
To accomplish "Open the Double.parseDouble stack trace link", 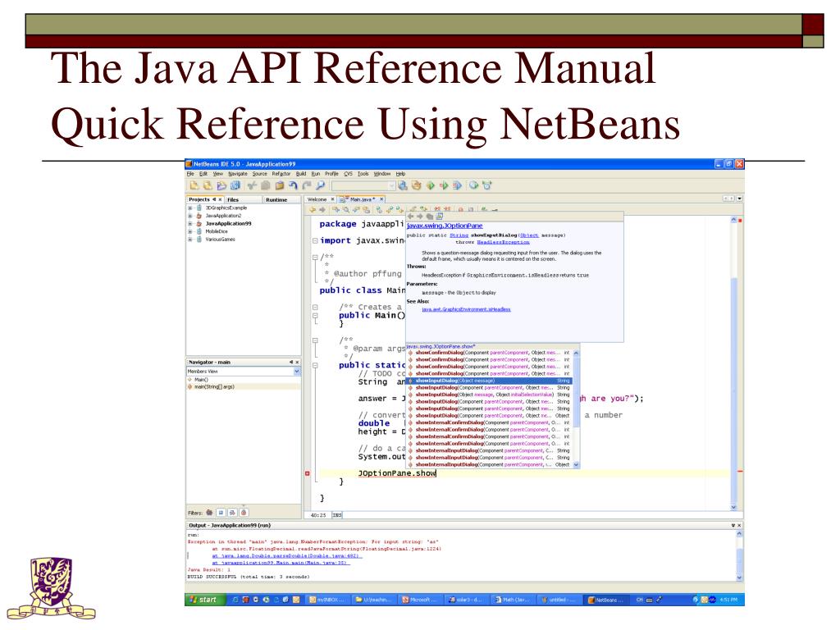I will click(287, 556).
